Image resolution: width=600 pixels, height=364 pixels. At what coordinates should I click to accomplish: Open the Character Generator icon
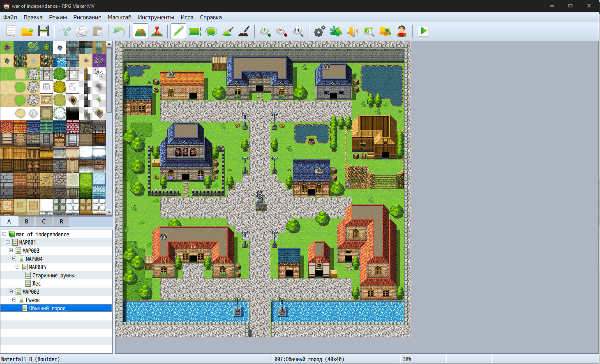click(402, 31)
